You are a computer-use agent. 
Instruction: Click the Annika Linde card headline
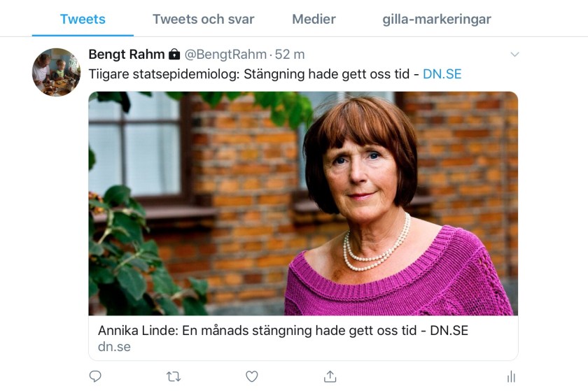tap(283, 330)
